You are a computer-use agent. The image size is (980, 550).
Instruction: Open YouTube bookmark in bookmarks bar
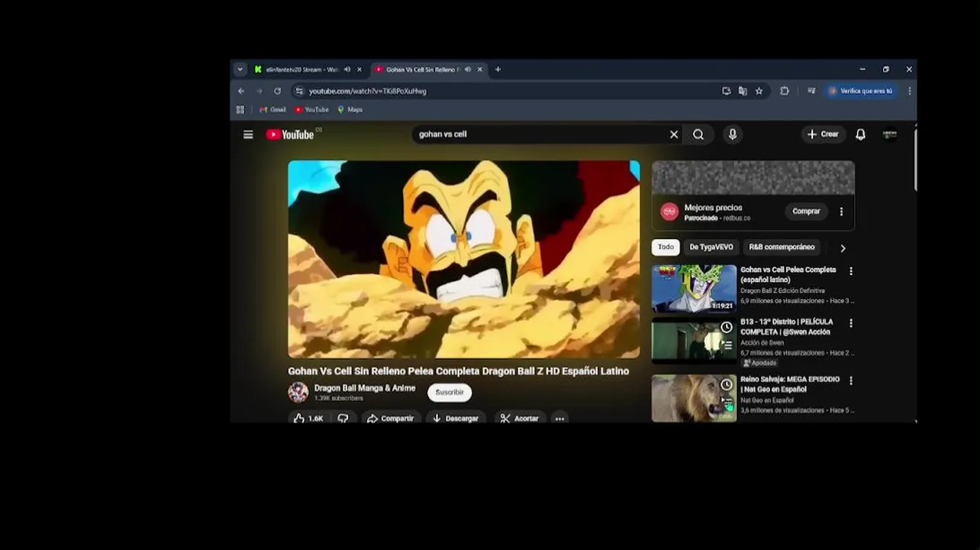click(311, 110)
